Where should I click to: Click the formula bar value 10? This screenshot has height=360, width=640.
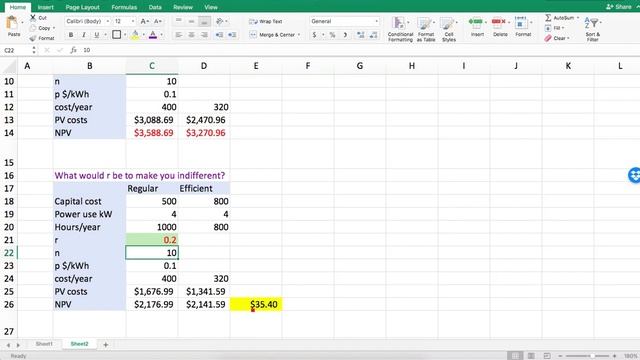87,50
